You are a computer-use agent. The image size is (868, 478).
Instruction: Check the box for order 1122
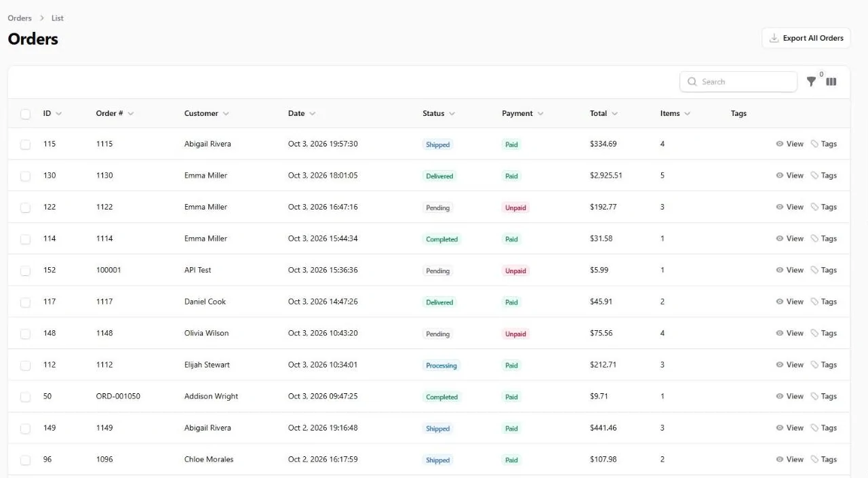[25, 207]
